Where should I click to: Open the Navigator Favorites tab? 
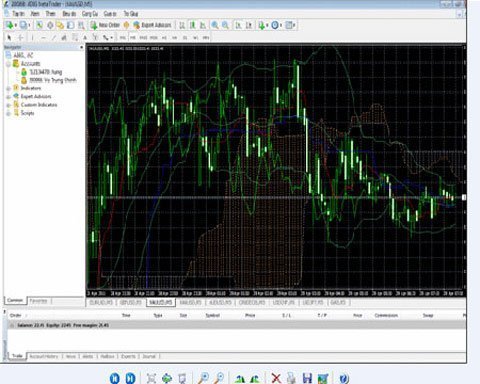(x=38, y=301)
